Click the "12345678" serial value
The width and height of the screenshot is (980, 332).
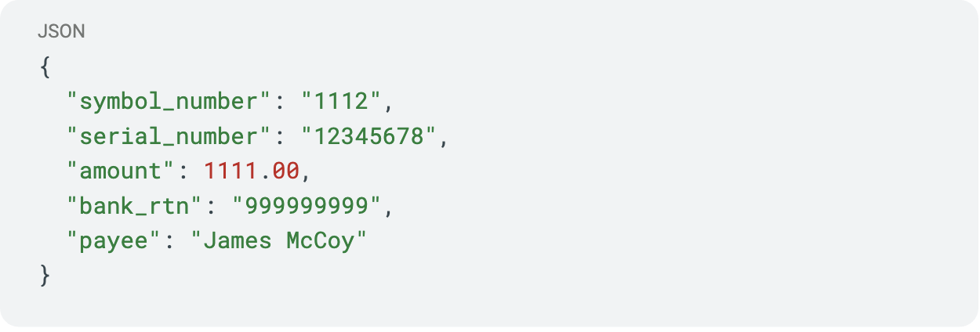click(370, 136)
